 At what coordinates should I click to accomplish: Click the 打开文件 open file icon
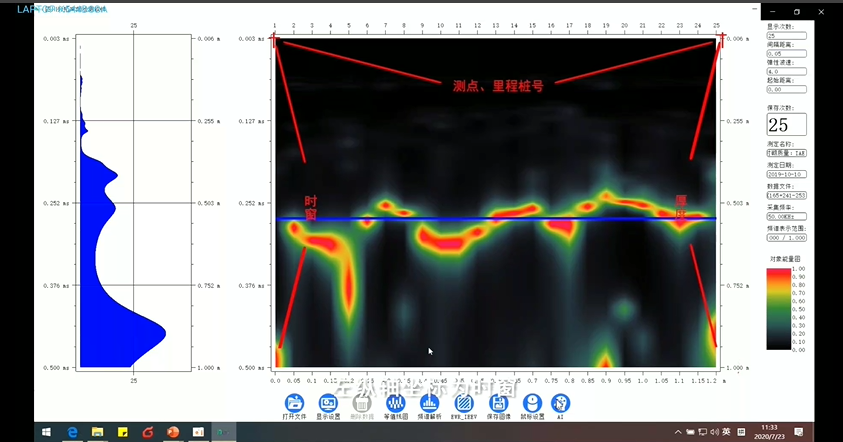tap(294, 402)
